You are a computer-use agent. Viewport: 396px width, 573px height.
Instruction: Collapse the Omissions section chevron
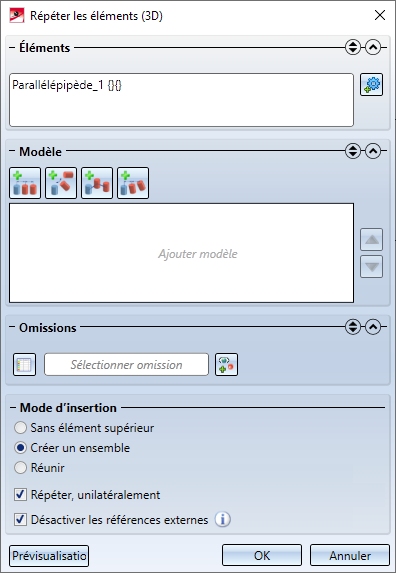[x=373, y=327]
